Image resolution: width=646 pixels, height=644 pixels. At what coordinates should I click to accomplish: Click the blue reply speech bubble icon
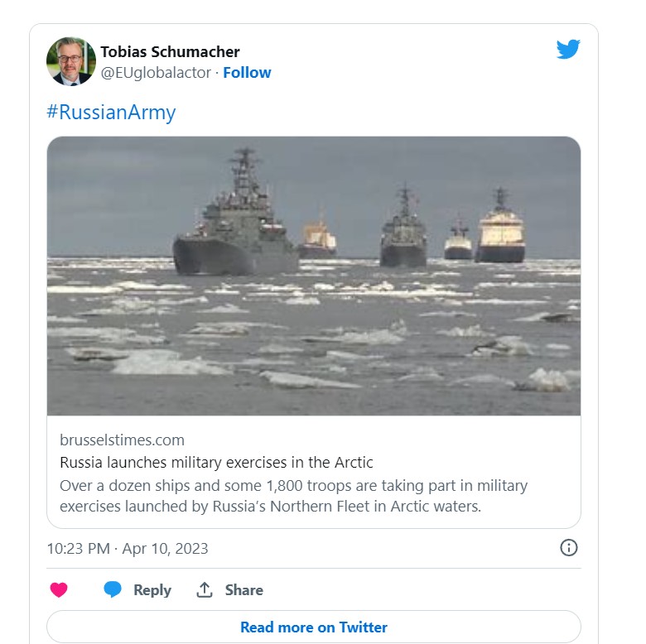click(113, 590)
